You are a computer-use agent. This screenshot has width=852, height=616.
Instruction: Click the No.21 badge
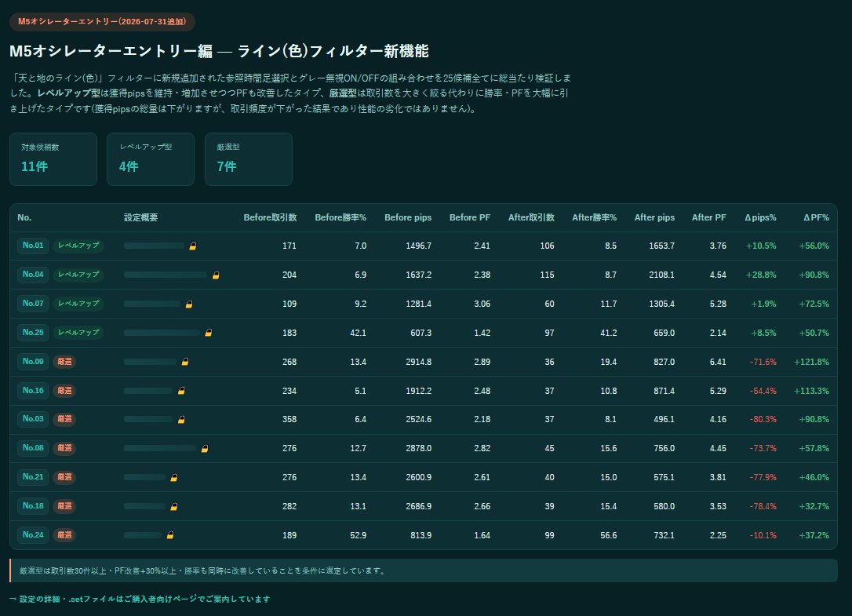[33, 477]
